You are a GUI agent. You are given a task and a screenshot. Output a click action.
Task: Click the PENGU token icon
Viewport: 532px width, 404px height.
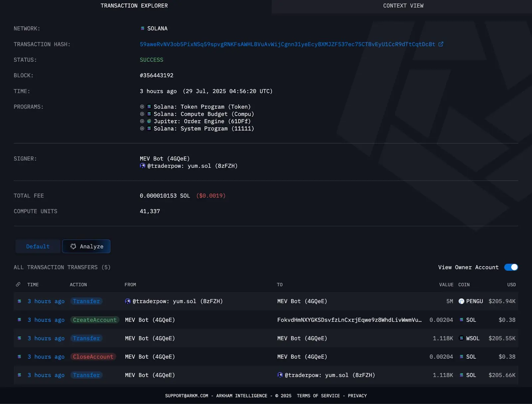[461, 301]
